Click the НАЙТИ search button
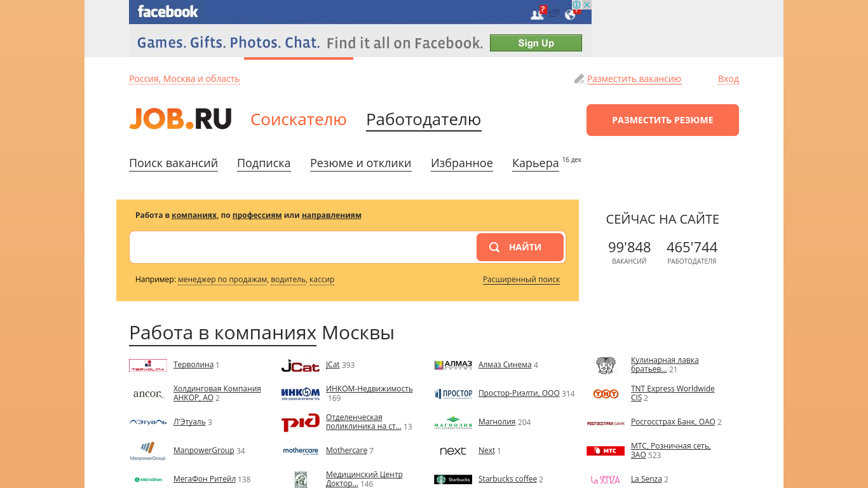This screenshot has height=488, width=868. click(x=520, y=247)
